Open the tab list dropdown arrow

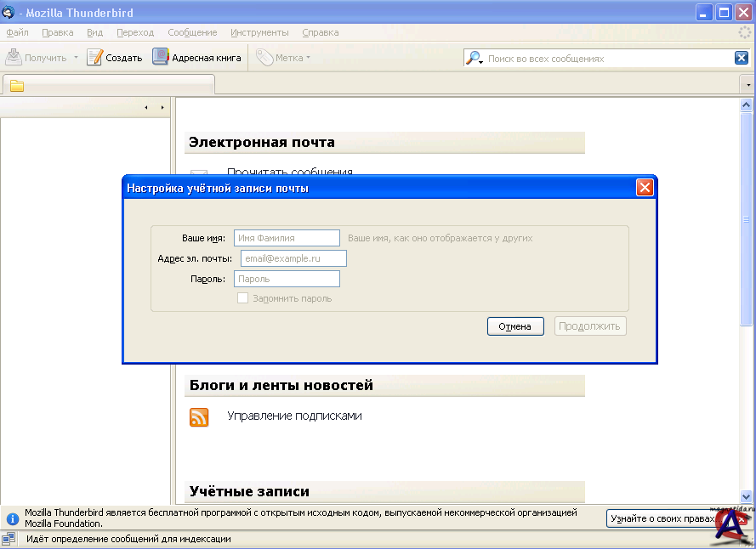[747, 86]
